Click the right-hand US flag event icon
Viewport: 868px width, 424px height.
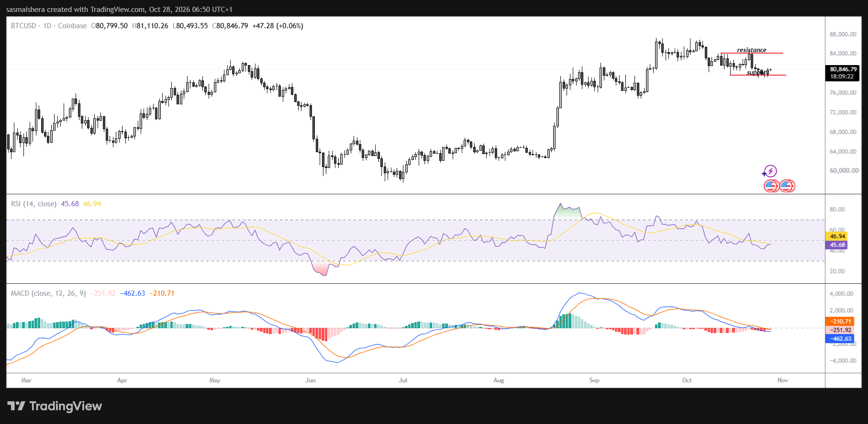pos(787,186)
